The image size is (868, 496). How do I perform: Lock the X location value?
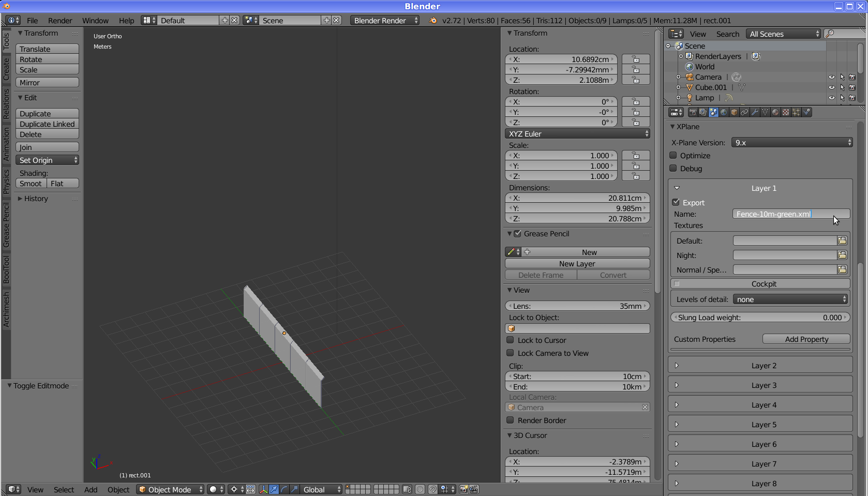[x=636, y=59]
